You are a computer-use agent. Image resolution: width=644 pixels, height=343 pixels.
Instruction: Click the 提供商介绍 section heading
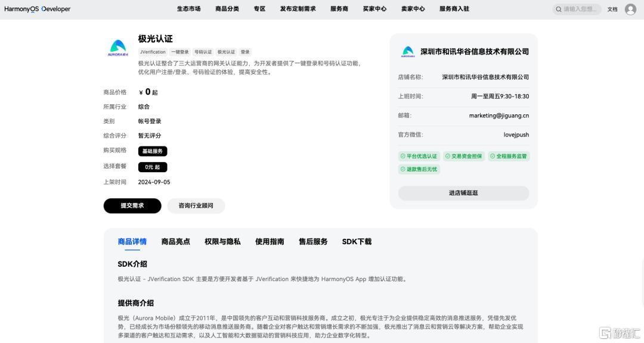pyautogui.click(x=135, y=303)
